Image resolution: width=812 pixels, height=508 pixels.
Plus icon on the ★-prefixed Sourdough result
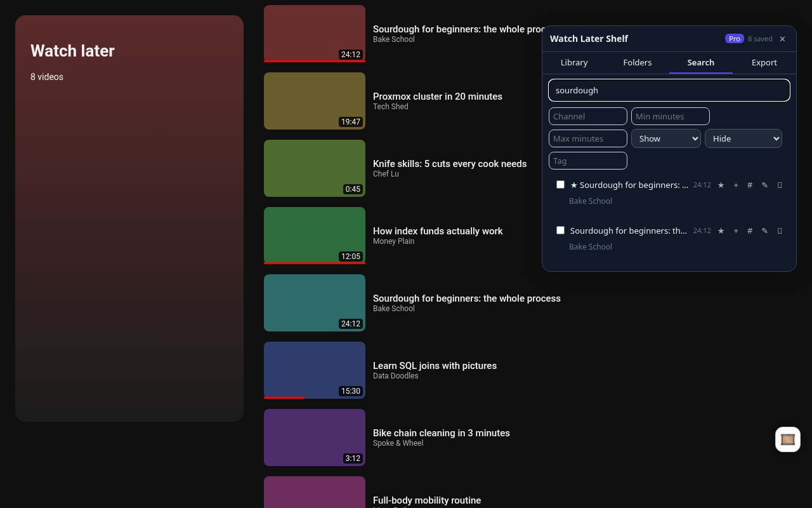[x=736, y=185]
